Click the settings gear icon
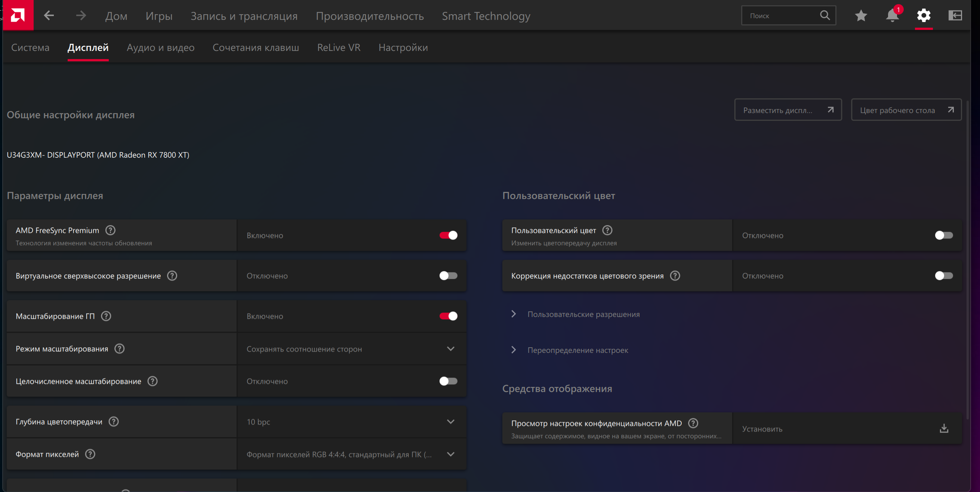This screenshot has width=980, height=492. click(923, 16)
